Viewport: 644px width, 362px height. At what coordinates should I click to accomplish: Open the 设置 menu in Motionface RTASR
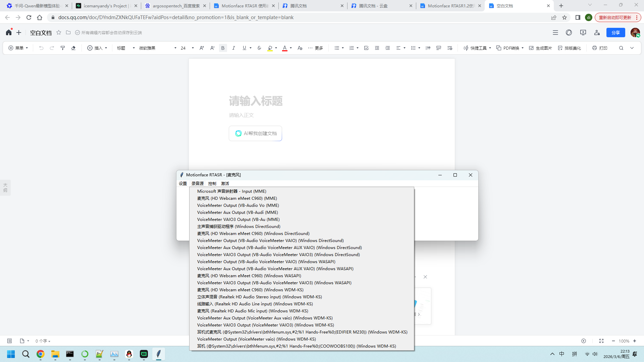pyautogui.click(x=183, y=184)
